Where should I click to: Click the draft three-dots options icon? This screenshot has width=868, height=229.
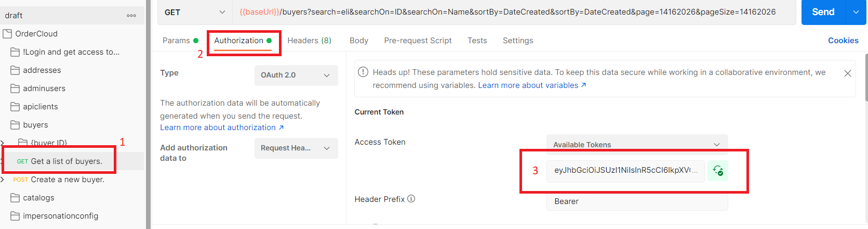pyautogui.click(x=131, y=16)
